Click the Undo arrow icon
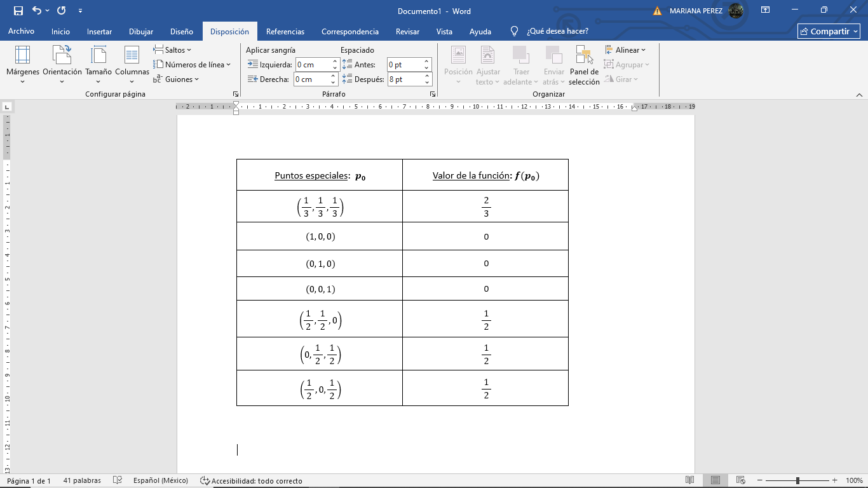868x488 pixels. 37,11
